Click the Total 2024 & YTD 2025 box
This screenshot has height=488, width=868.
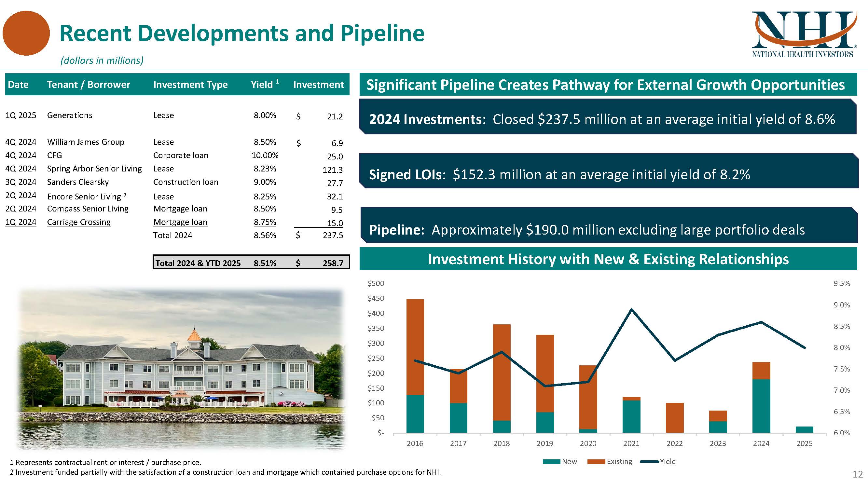tap(251, 262)
